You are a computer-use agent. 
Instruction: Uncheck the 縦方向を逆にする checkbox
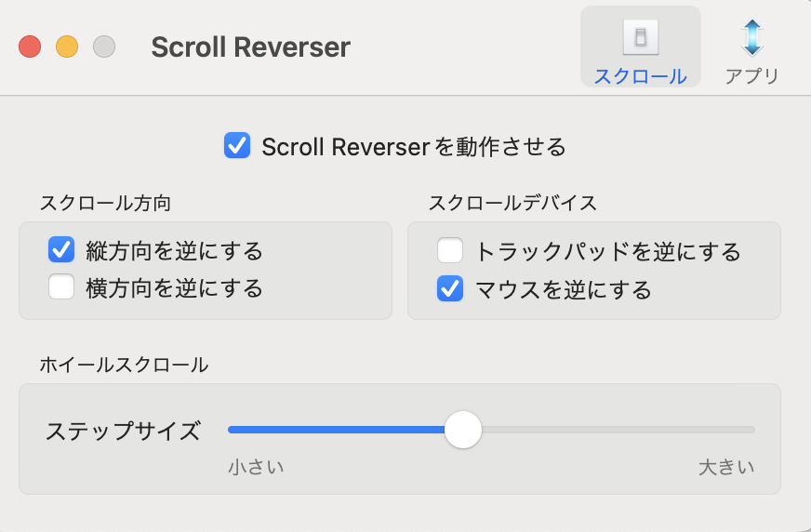coord(62,250)
